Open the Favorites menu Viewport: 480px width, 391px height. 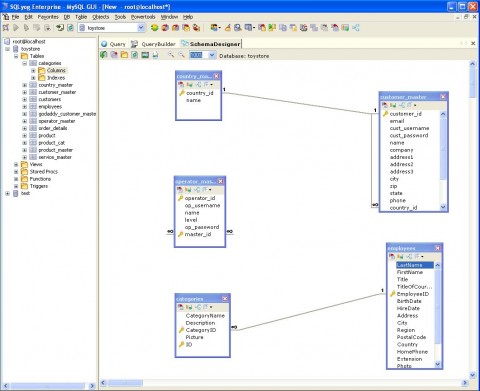(48, 17)
